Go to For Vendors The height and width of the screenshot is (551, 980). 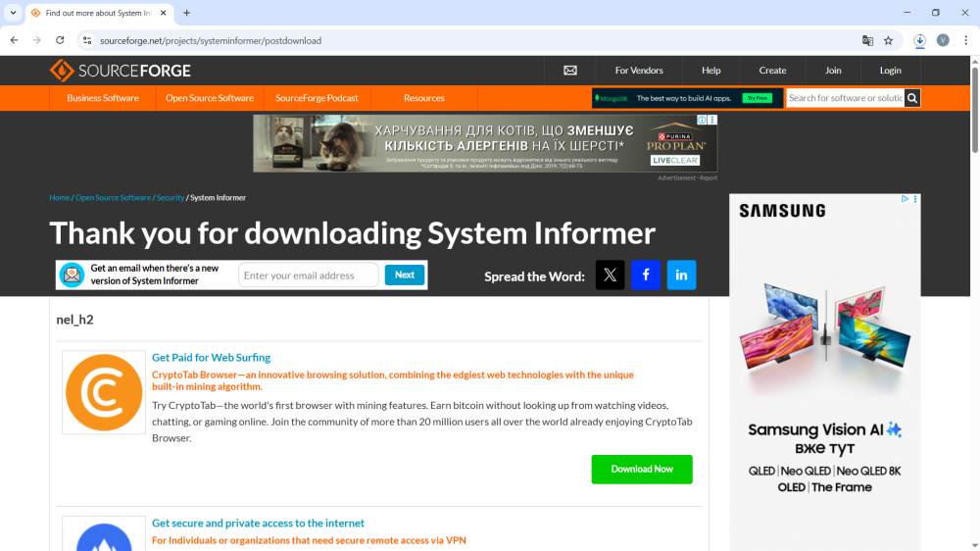[639, 71]
